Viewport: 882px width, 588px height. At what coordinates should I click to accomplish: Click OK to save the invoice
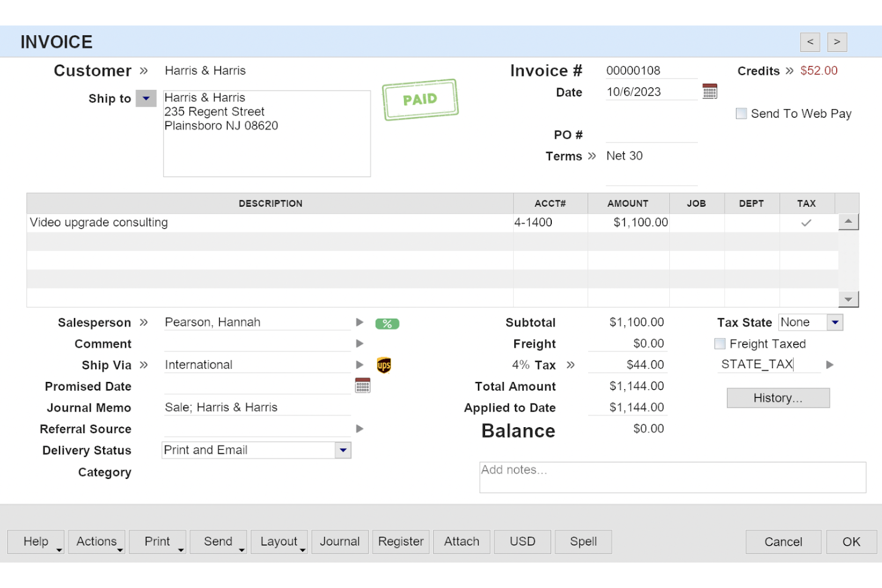tap(850, 542)
